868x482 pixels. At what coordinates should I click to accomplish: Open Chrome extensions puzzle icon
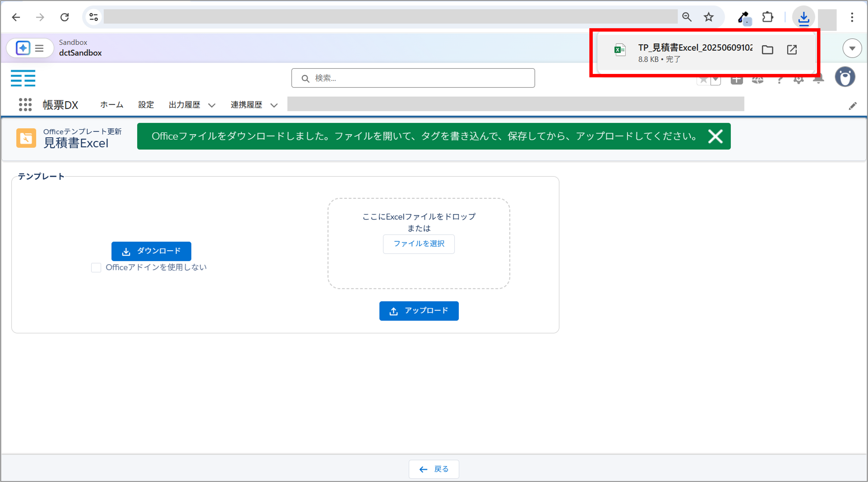tap(767, 17)
